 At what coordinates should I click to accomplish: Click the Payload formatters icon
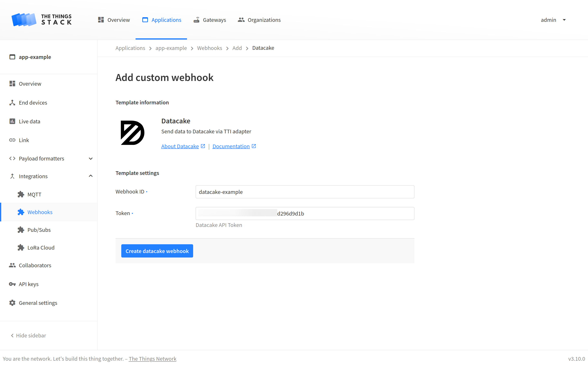(12, 158)
